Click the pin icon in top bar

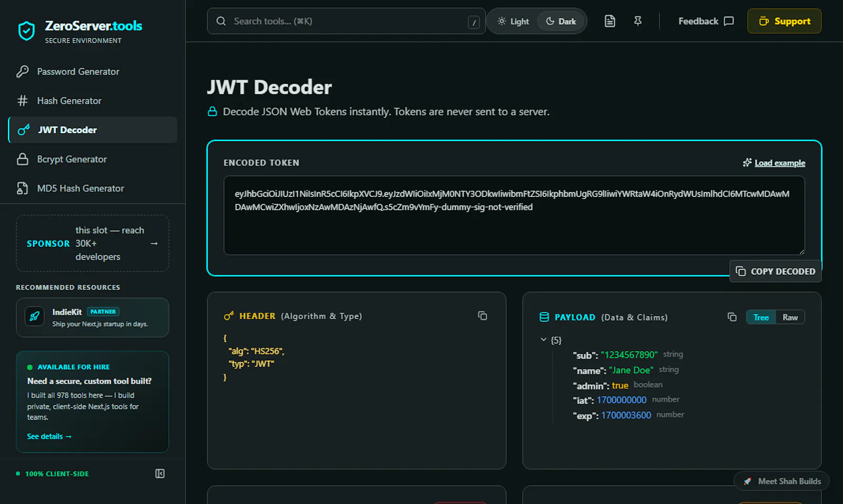638,21
